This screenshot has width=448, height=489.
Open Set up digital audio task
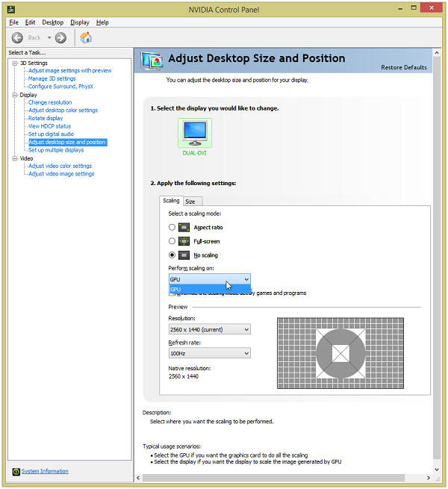[52, 134]
